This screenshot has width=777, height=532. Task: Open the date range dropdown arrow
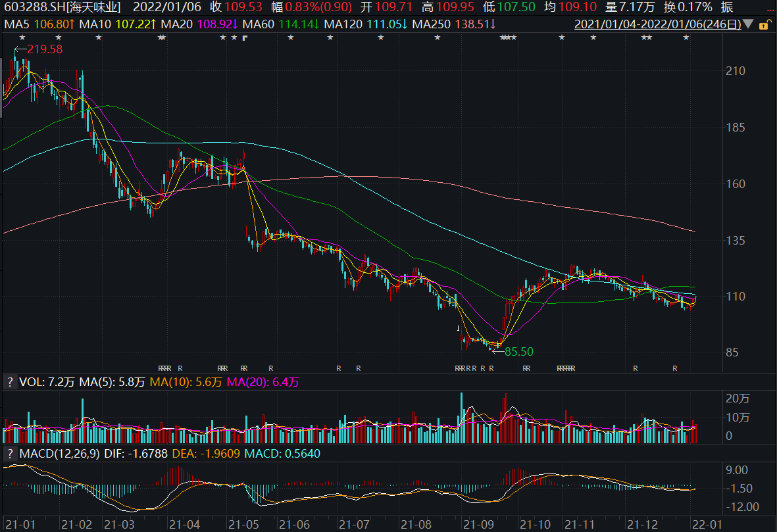coord(749,26)
